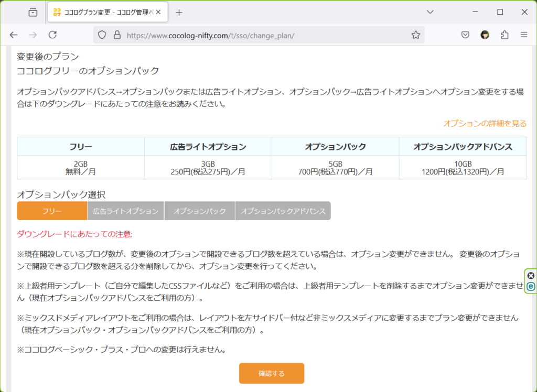The image size is (537, 392).
Task: Maximize the Firefox window
Action: (500, 12)
